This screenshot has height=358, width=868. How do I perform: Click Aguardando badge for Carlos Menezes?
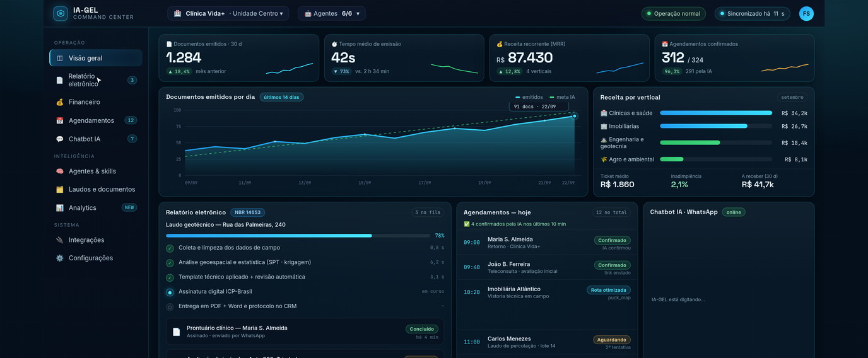[x=612, y=340]
